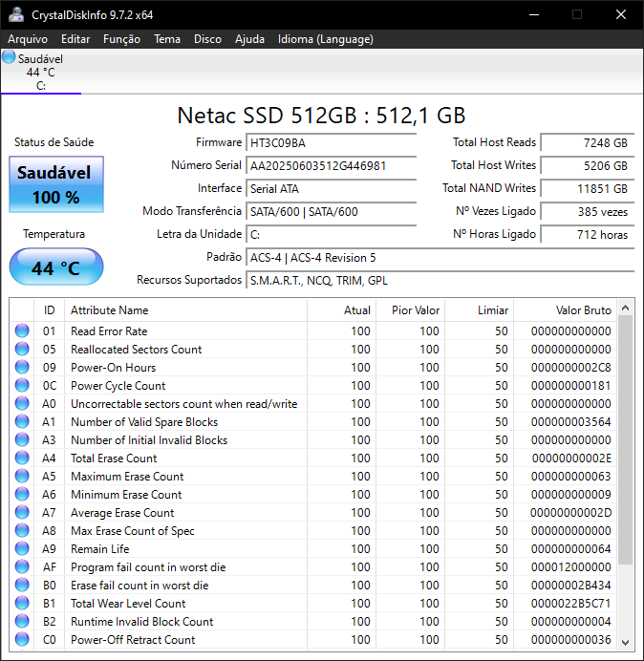644x661 pixels.
Task: Click the status orb for Erase fail count row
Action: [x=22, y=585]
